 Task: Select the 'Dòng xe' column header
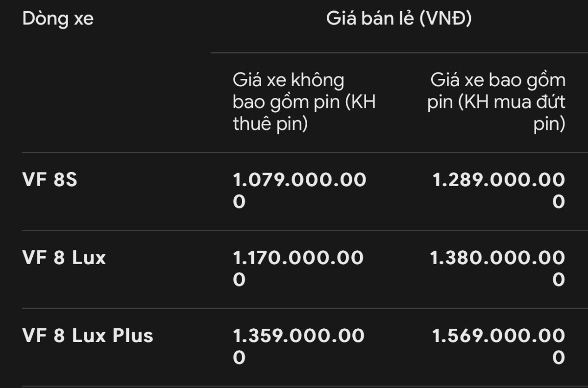pos(58,20)
